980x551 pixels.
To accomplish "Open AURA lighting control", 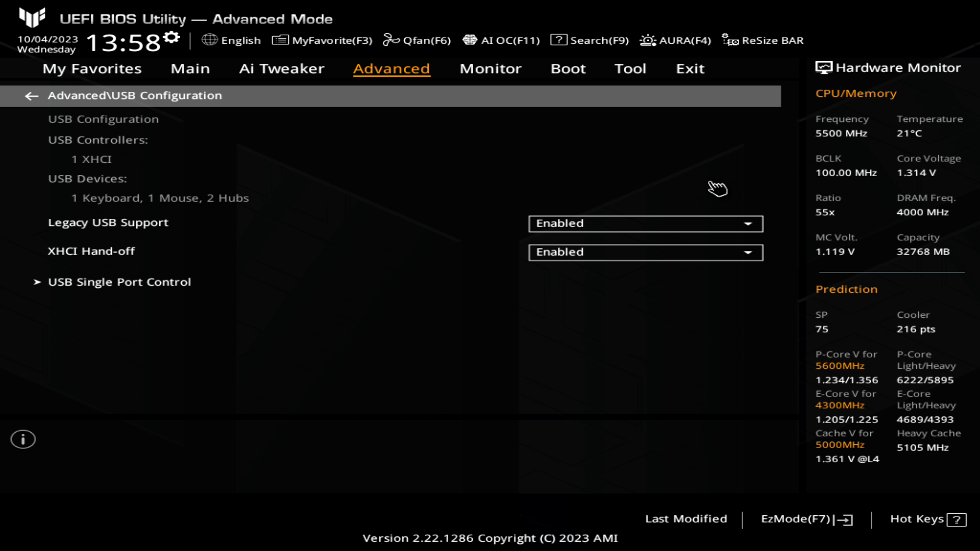I will coord(675,40).
